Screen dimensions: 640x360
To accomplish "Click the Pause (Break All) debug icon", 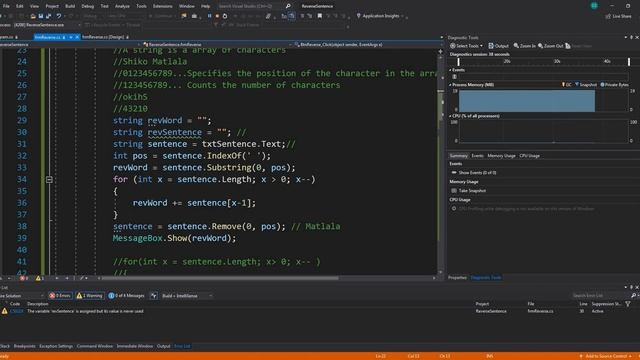I will [209, 16].
